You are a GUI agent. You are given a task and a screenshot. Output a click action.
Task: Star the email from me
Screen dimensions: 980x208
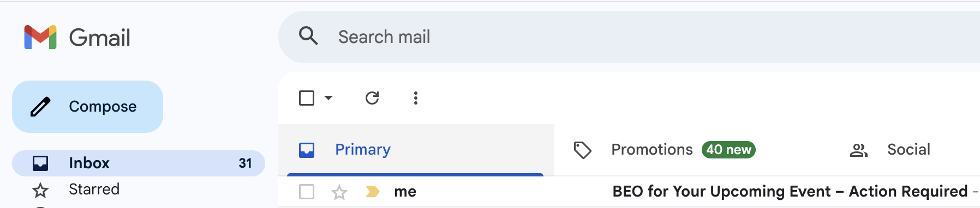click(x=339, y=192)
